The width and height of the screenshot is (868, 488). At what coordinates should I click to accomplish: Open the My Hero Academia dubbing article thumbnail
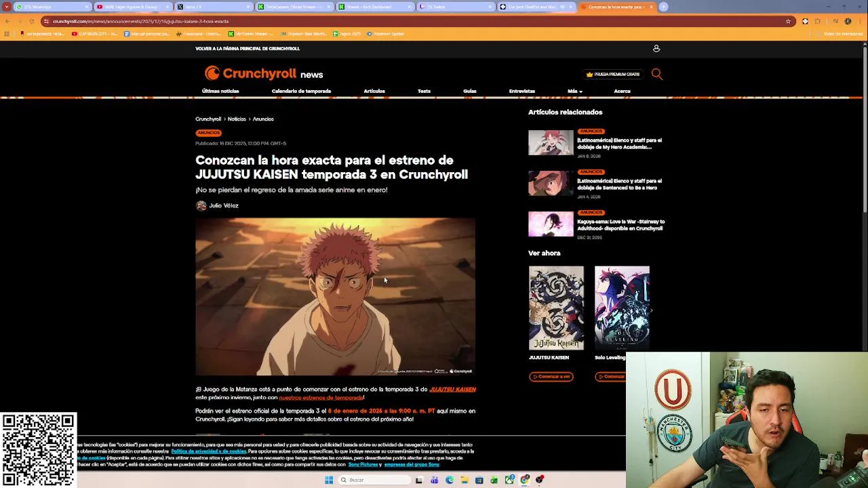point(551,143)
